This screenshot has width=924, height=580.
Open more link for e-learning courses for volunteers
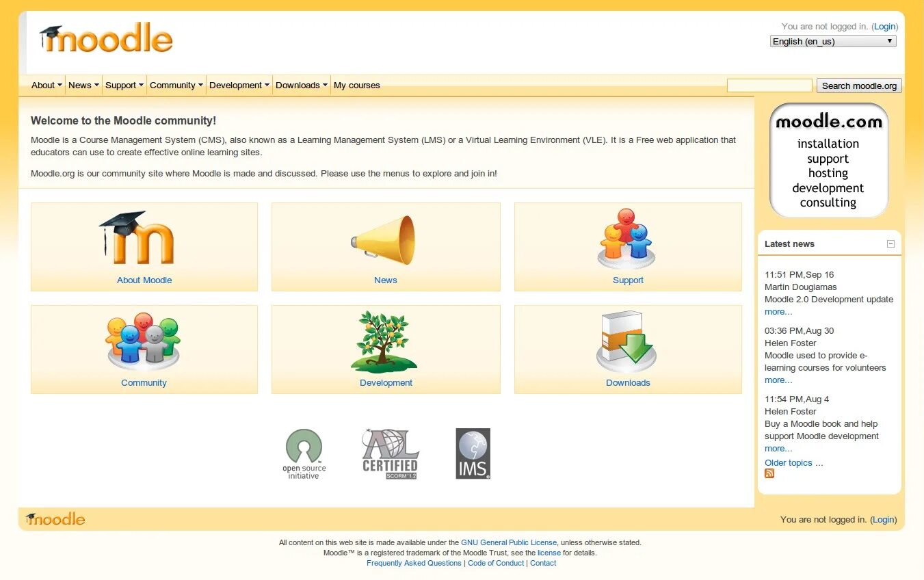(x=778, y=380)
